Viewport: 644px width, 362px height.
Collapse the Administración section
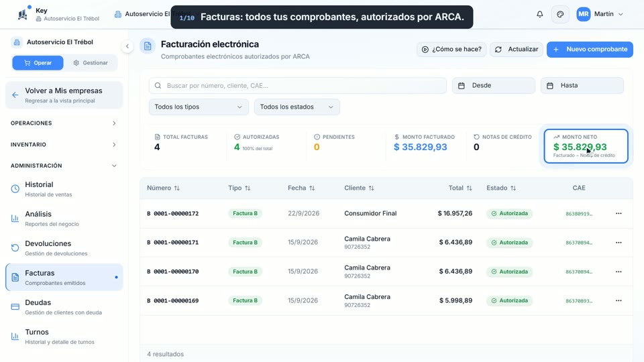[x=64, y=166]
